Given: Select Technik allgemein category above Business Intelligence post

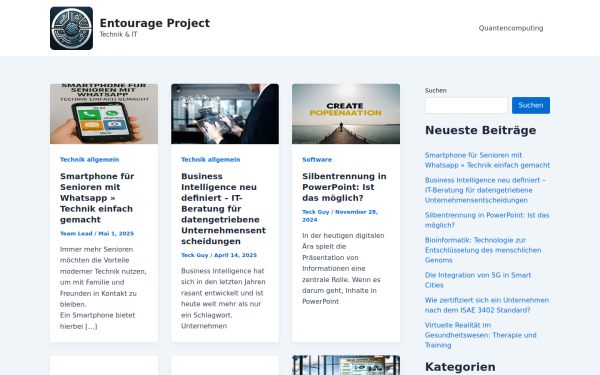Looking at the screenshot, I should coord(210,160).
